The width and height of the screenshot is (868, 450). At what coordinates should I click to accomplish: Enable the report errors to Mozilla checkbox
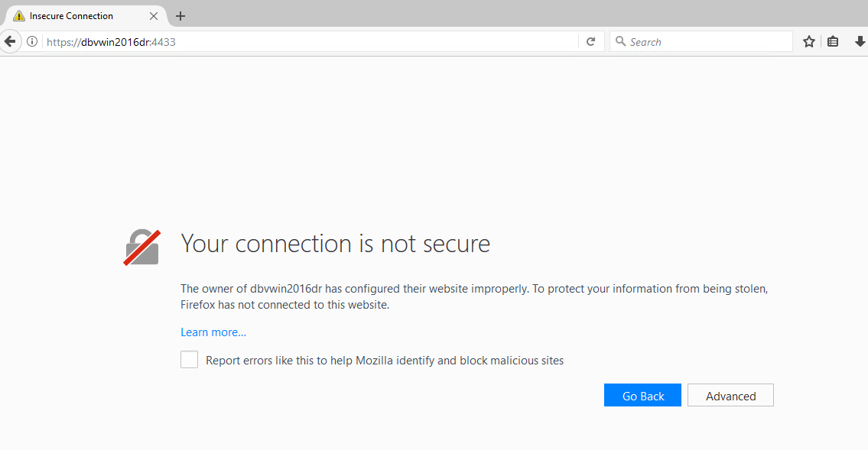(x=190, y=359)
